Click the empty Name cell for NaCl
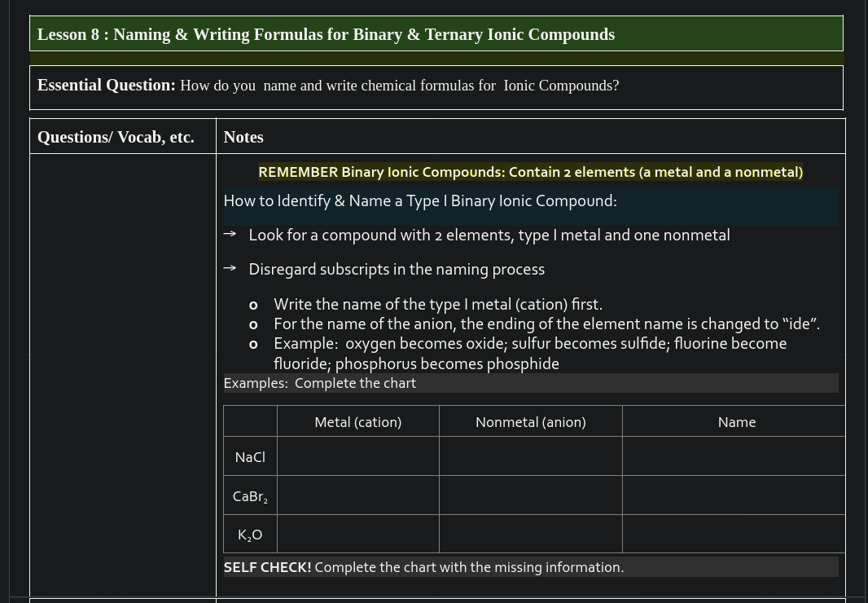This screenshot has height=603, width=868. click(733, 456)
